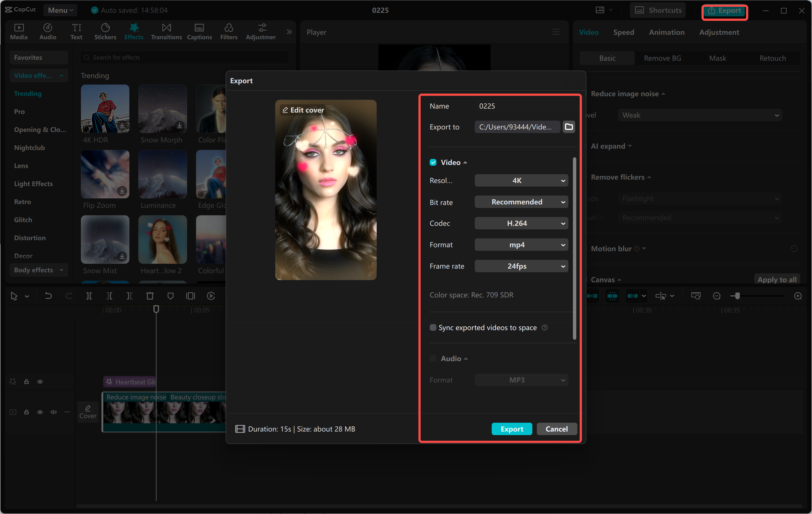
Task: Click the delete (trash) icon in the timeline toolbar
Action: 150,296
